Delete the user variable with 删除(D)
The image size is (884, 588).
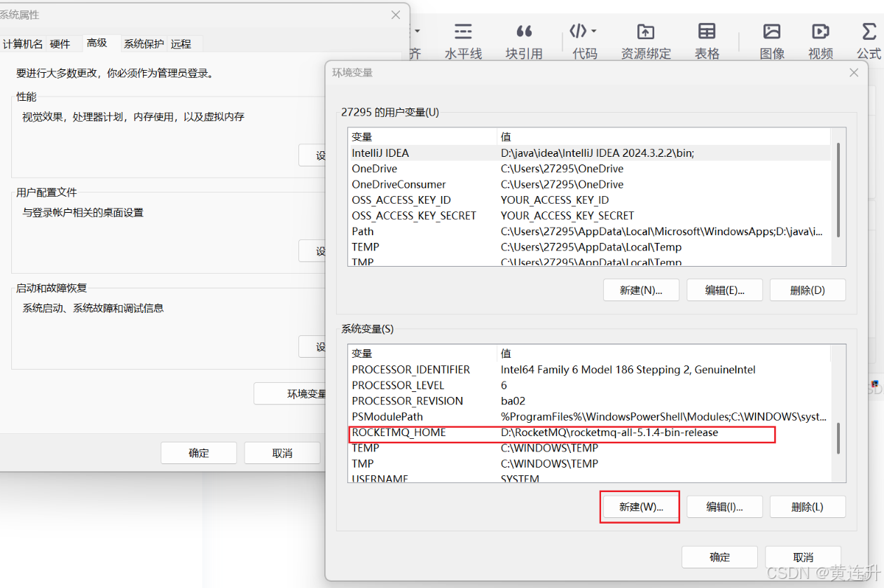click(808, 290)
